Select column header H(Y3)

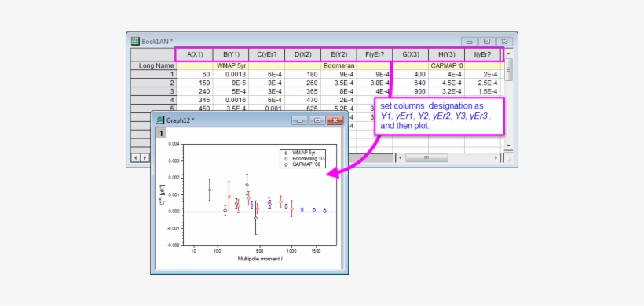click(x=446, y=54)
